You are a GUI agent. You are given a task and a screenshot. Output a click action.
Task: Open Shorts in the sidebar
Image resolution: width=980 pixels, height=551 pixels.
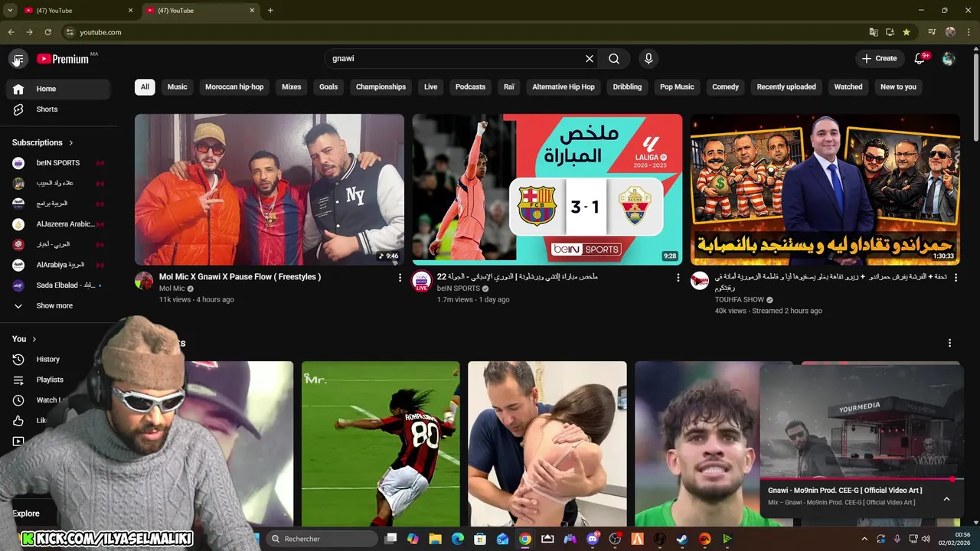58,109
